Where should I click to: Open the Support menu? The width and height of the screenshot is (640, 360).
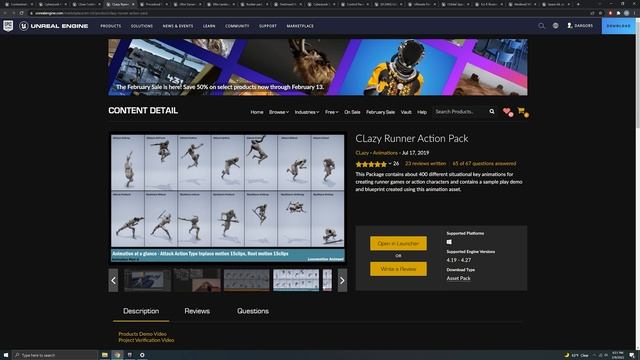(268, 26)
